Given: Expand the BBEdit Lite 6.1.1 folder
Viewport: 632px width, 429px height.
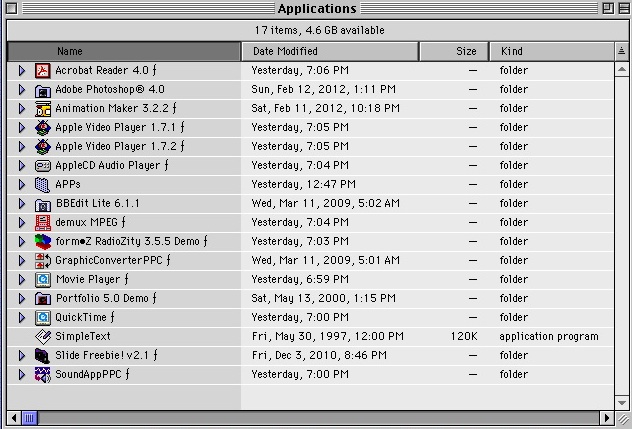Looking at the screenshot, I should [x=22, y=204].
